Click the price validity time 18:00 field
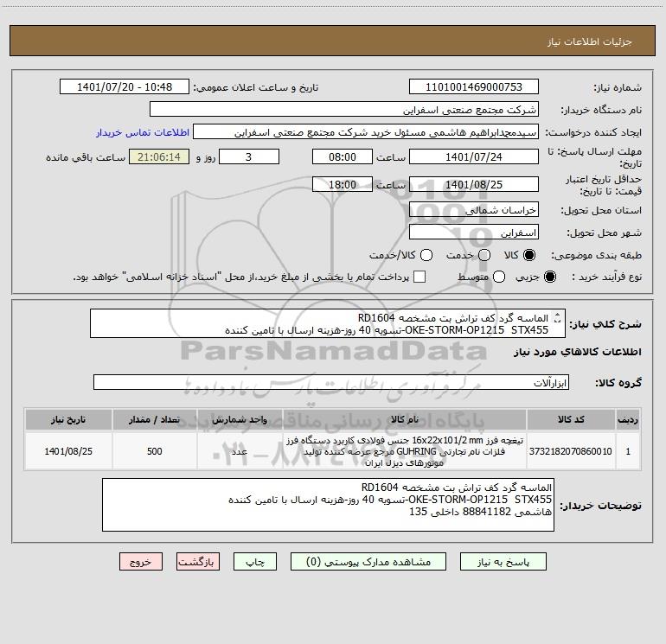This screenshot has width=666, height=644. (343, 184)
